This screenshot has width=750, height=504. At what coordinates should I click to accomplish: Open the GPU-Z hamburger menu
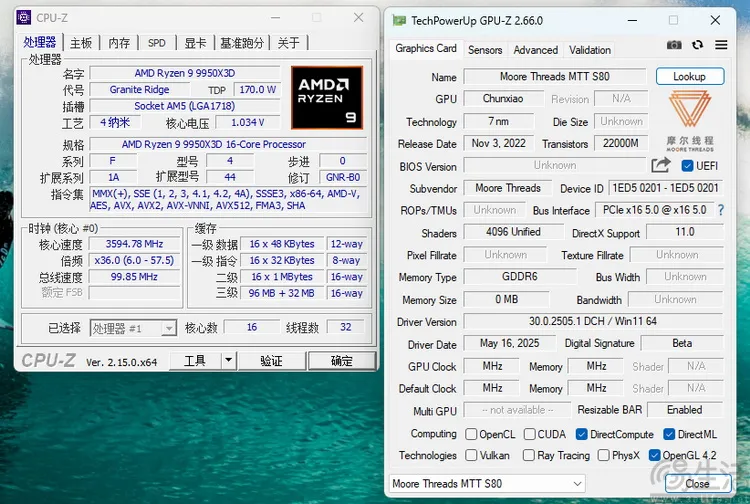pos(720,45)
